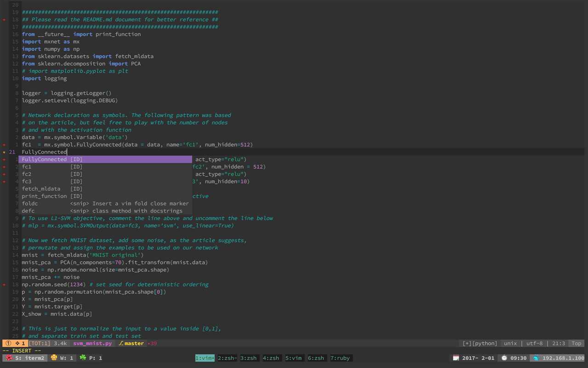The height and width of the screenshot is (368, 588).
Task: Switch to tmux window 3:zsh
Action: 249,358
